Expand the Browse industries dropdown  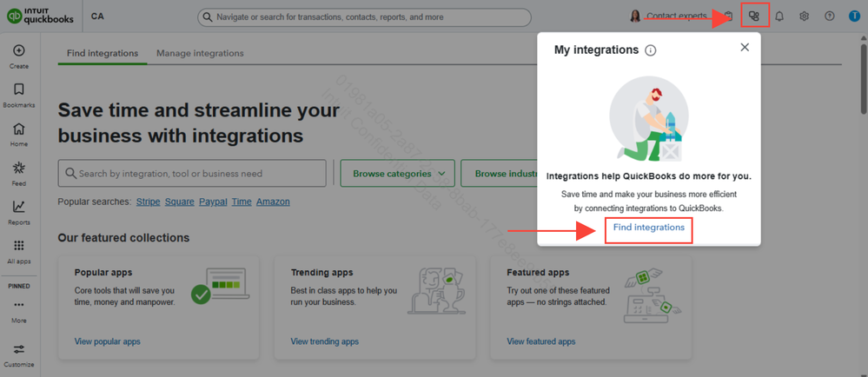coord(500,173)
